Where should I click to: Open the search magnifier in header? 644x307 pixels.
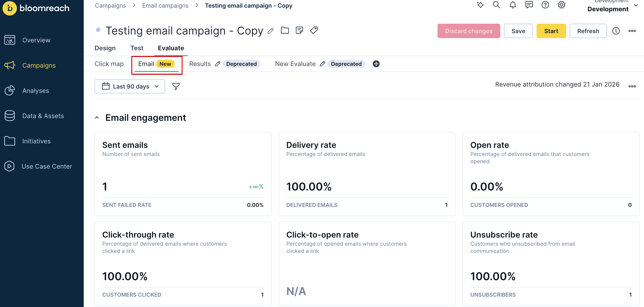tap(496, 5)
